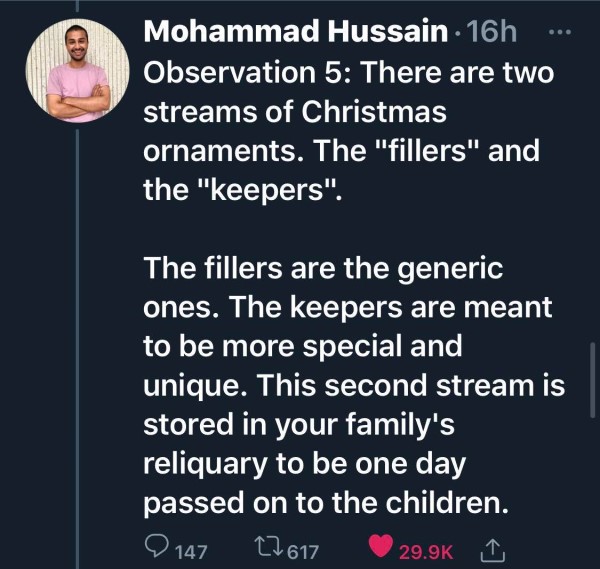Screen dimensions: 600x569
Task: Open Mohammad Hussain's profile photo
Action: coord(78,70)
